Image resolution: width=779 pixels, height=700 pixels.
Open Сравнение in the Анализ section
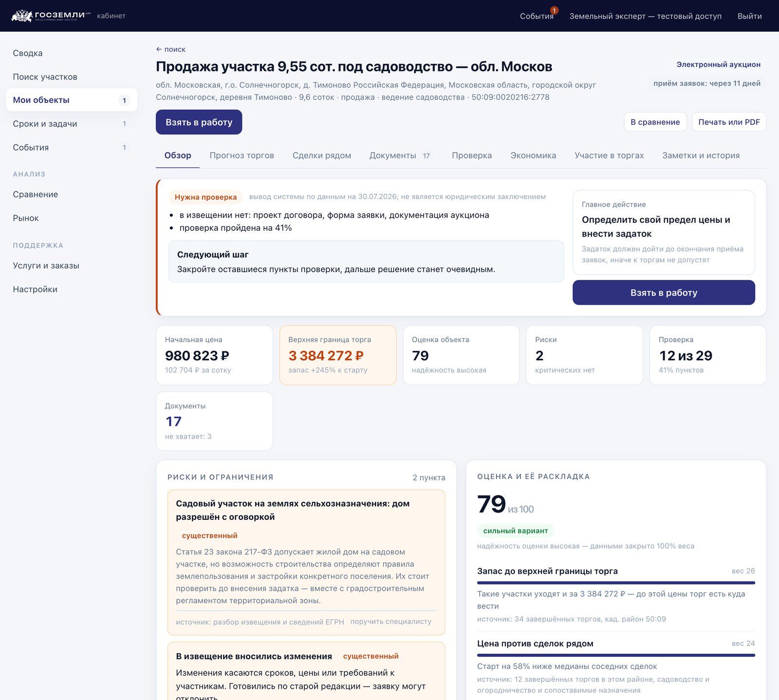click(x=36, y=194)
